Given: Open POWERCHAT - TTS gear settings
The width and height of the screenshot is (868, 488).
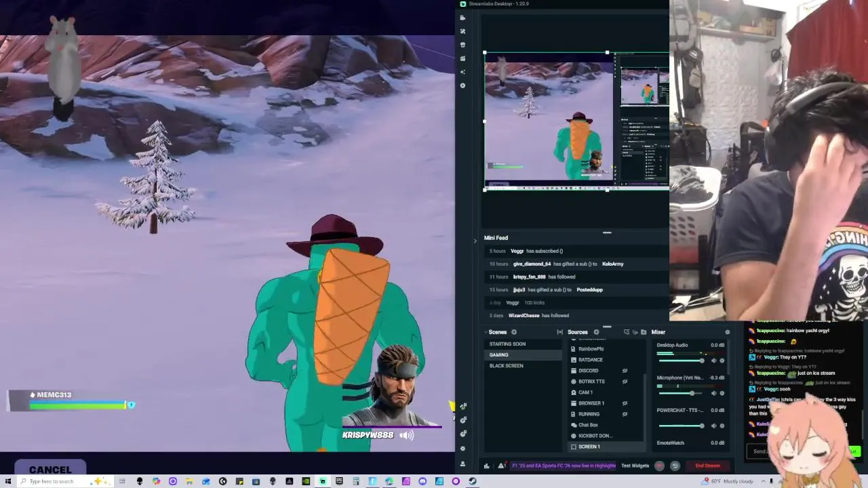Looking at the screenshot, I should coord(722,426).
